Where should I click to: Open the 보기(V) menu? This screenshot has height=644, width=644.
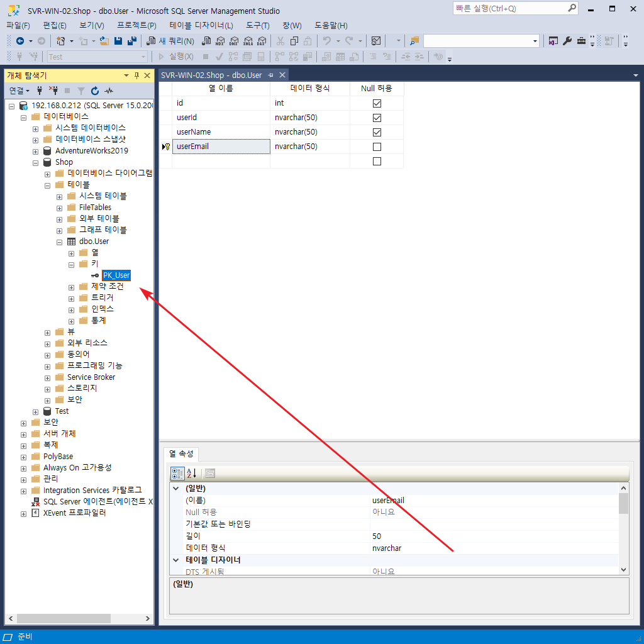click(x=92, y=25)
